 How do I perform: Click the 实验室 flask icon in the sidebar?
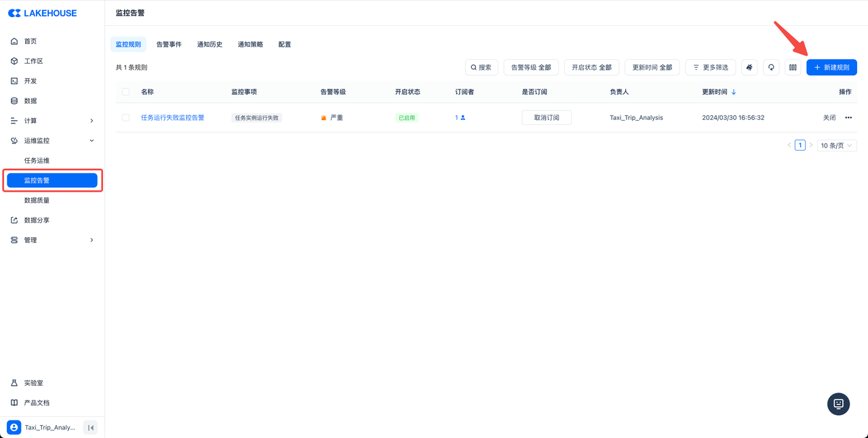(14, 383)
